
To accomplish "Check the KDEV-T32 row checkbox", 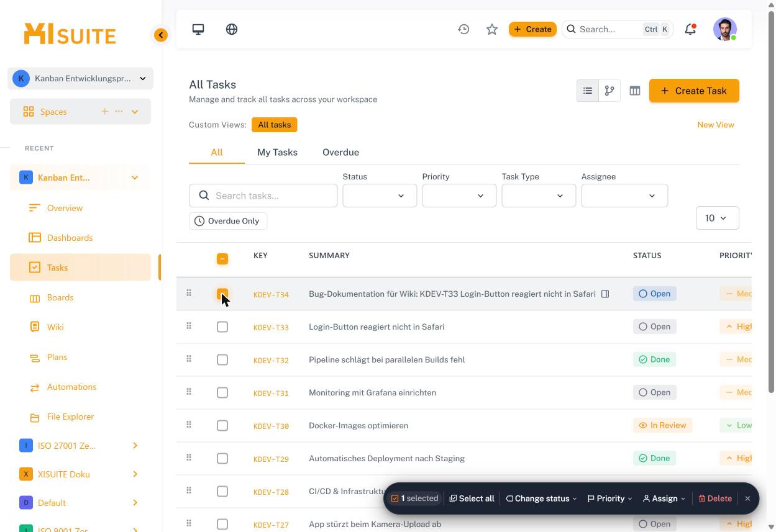I will 222,359.
